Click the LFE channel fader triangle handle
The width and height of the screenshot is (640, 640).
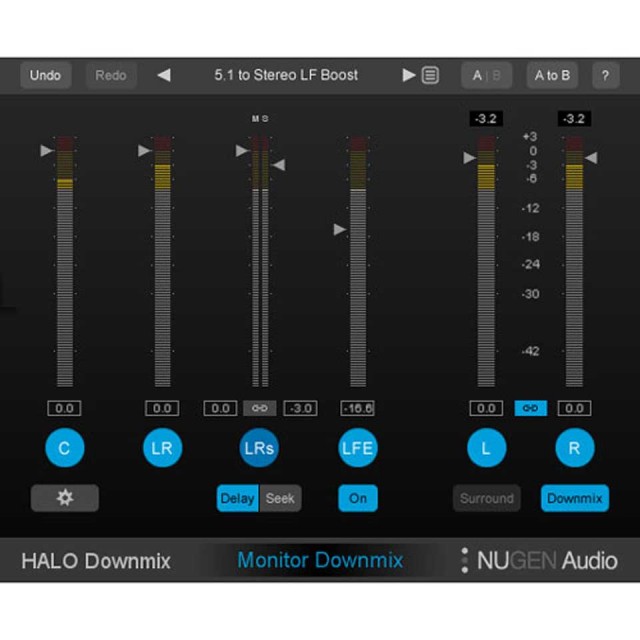click(340, 229)
